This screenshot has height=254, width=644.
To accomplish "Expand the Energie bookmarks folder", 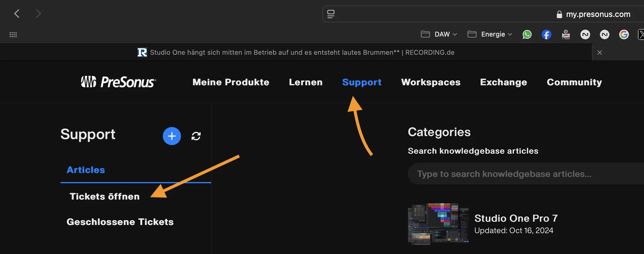I will tap(490, 34).
